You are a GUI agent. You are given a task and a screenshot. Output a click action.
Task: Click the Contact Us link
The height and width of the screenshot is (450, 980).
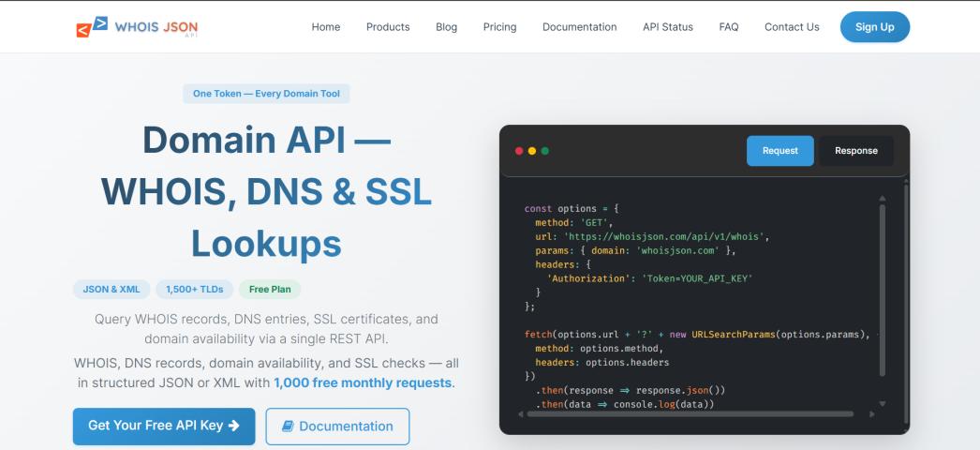pyautogui.click(x=792, y=27)
